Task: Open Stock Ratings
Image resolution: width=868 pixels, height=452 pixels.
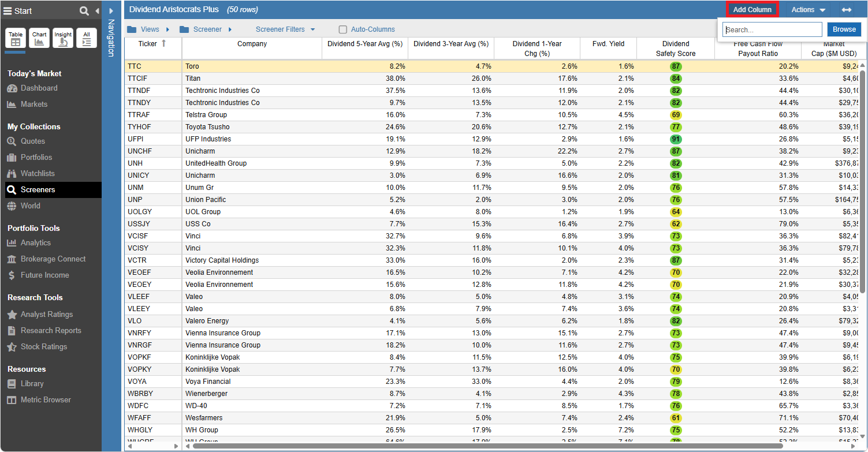Action: click(x=44, y=347)
